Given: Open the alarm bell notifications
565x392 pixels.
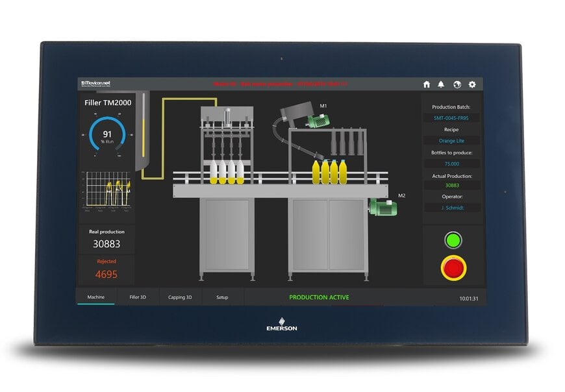Looking at the screenshot, I should pos(442,84).
